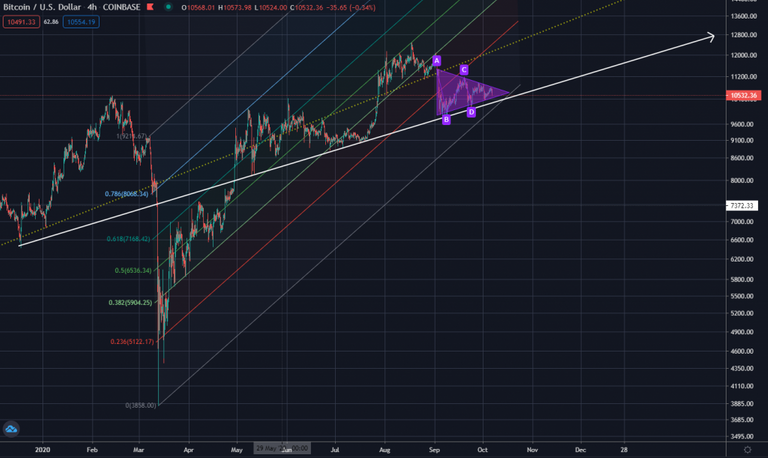Click the 0.5(6536.34) Fibonacci level label
This screenshot has height=458, width=768.
click(x=133, y=270)
